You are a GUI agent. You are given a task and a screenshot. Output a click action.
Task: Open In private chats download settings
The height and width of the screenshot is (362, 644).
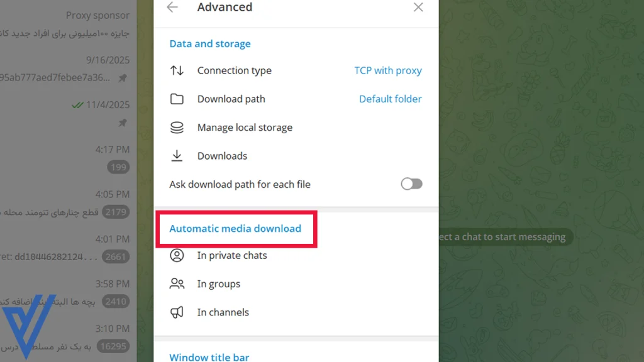coord(296,255)
